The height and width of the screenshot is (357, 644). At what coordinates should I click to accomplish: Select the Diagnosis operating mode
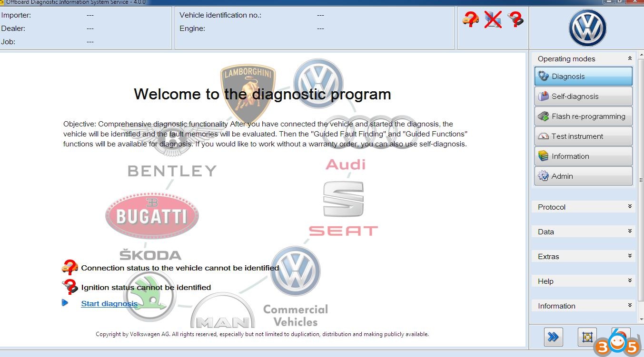(x=583, y=77)
